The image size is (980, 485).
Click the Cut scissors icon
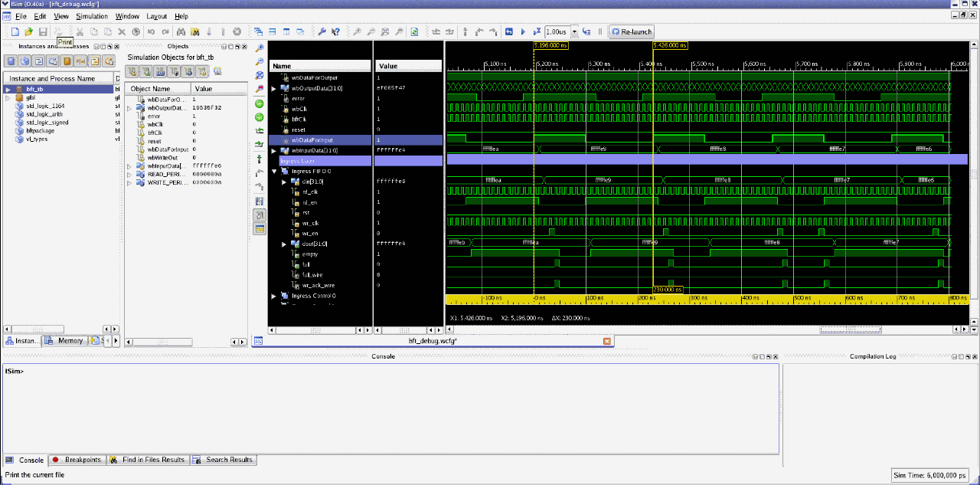click(80, 31)
